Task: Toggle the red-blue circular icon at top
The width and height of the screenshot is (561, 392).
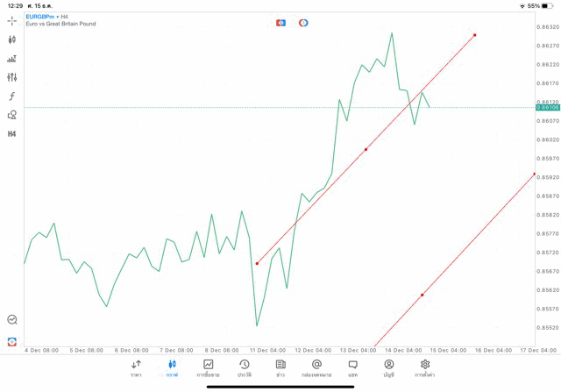Action: tap(303, 23)
